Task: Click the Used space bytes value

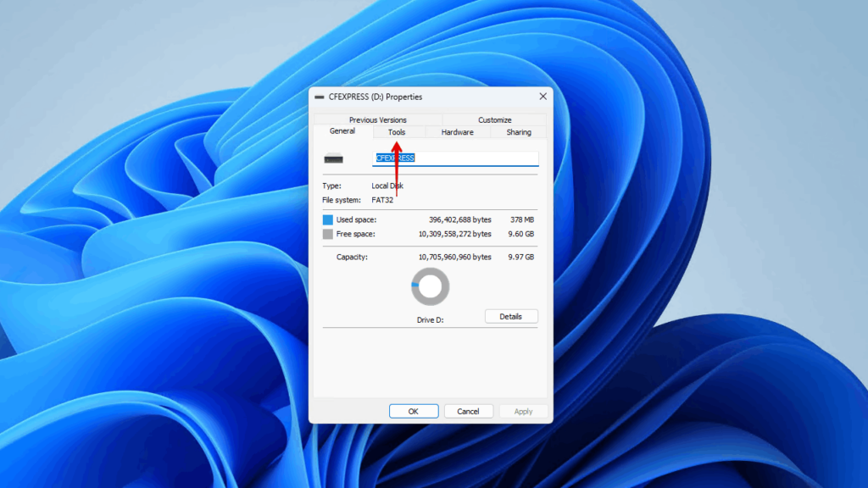Action: click(459, 219)
